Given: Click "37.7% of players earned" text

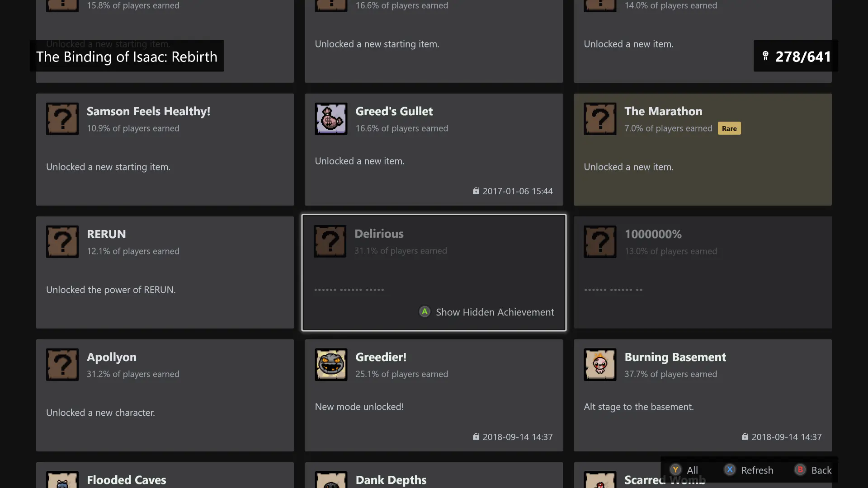Looking at the screenshot, I should pyautogui.click(x=670, y=374).
